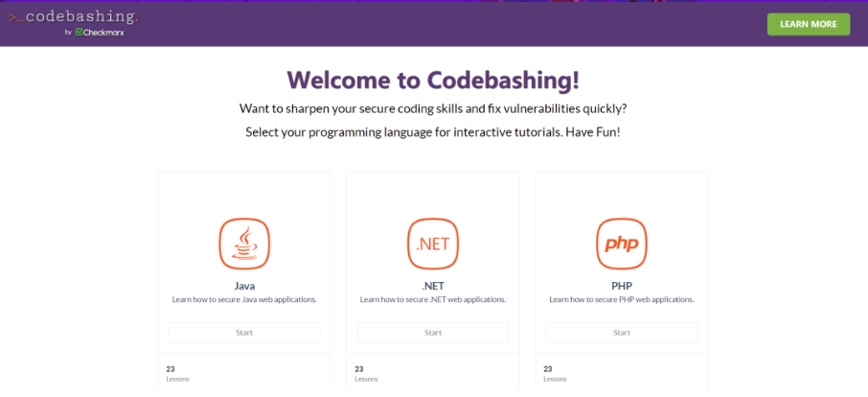Viewport: 868px width, 397px height.
Task: Click the Checkmarx logo under codebashing
Action: click(100, 33)
